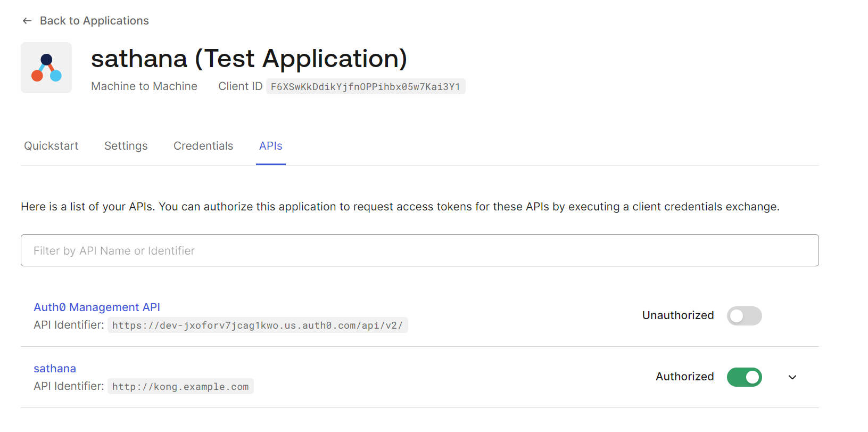
Task: Focus the Filter by API Name field
Action: (x=419, y=250)
